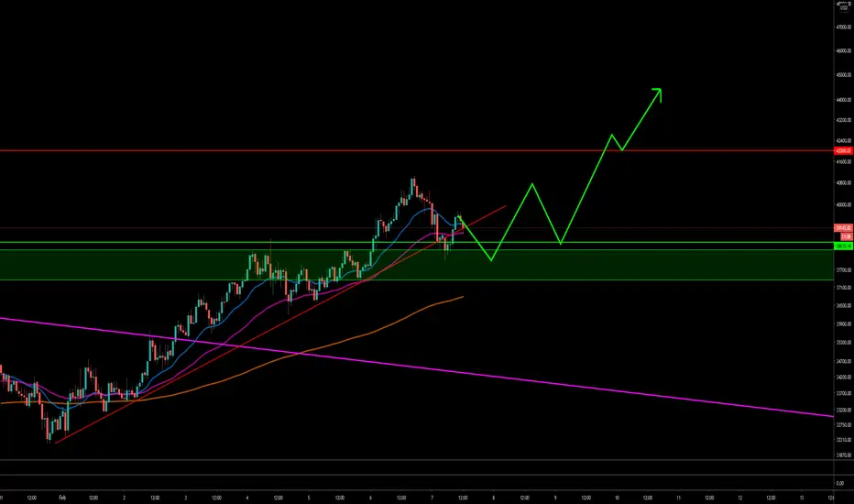The width and height of the screenshot is (854, 504).
Task: Select the green projected price path drawing
Action: point(586,187)
